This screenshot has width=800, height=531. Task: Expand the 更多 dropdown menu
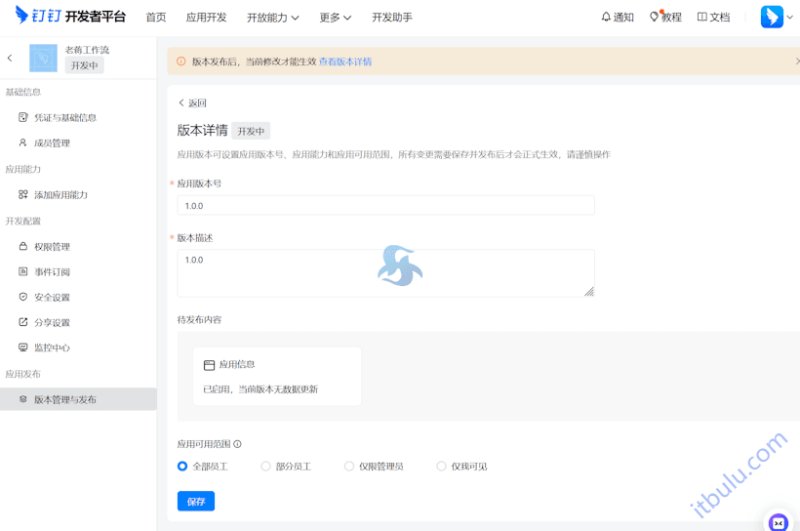[x=335, y=17]
